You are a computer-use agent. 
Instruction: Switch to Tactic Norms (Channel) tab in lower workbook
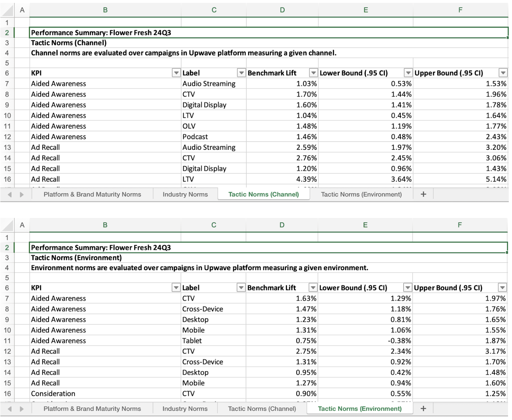[x=262, y=409]
